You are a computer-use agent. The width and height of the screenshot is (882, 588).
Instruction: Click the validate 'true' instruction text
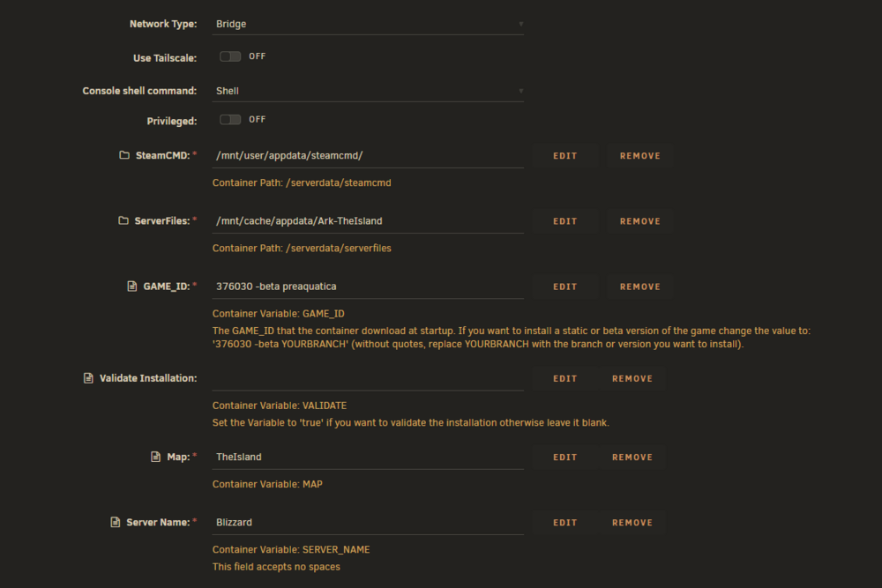click(x=411, y=423)
